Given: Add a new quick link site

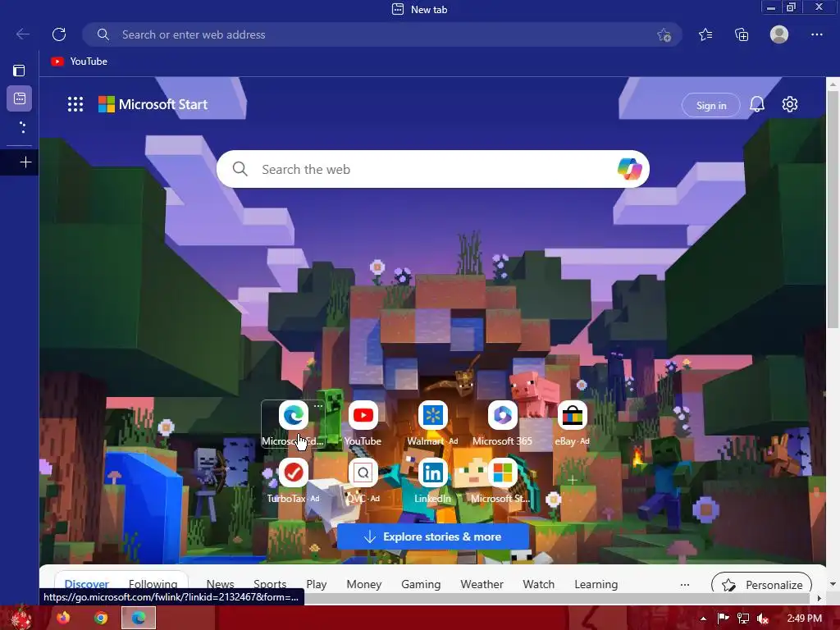Looking at the screenshot, I should (x=572, y=480).
